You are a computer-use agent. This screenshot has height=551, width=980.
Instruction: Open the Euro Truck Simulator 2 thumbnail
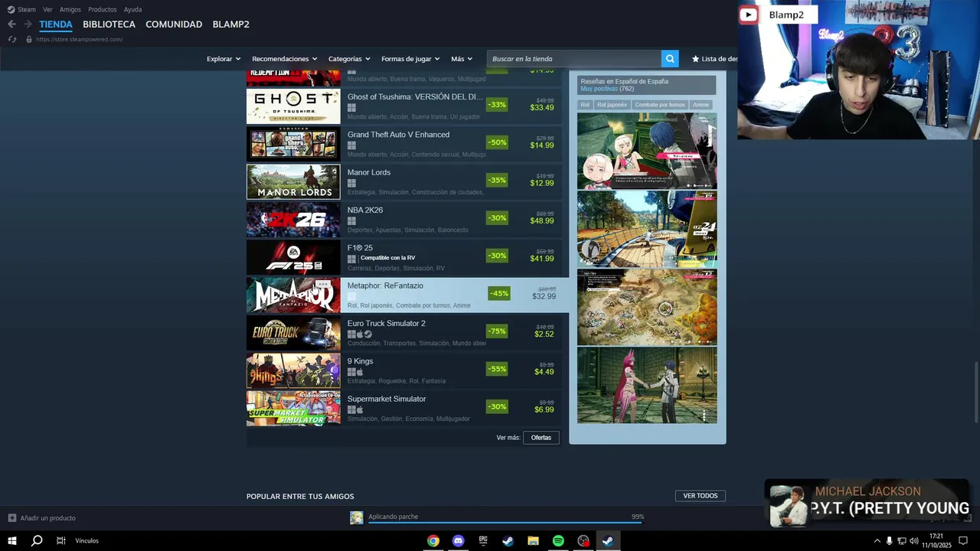293,333
